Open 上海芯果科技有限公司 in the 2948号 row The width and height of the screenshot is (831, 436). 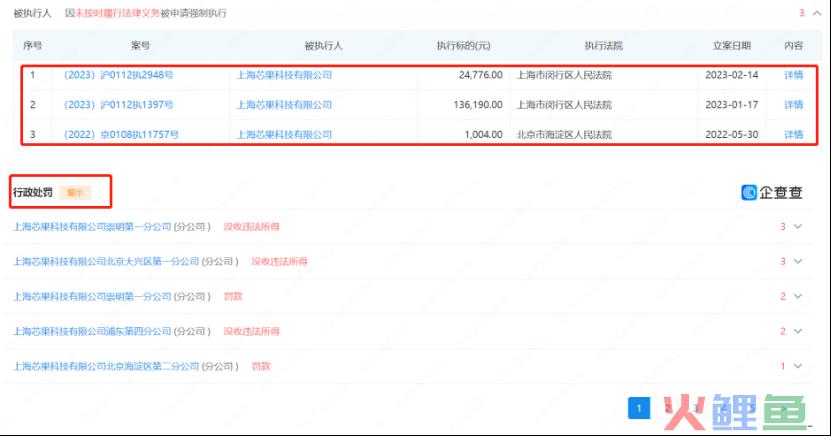(284, 75)
